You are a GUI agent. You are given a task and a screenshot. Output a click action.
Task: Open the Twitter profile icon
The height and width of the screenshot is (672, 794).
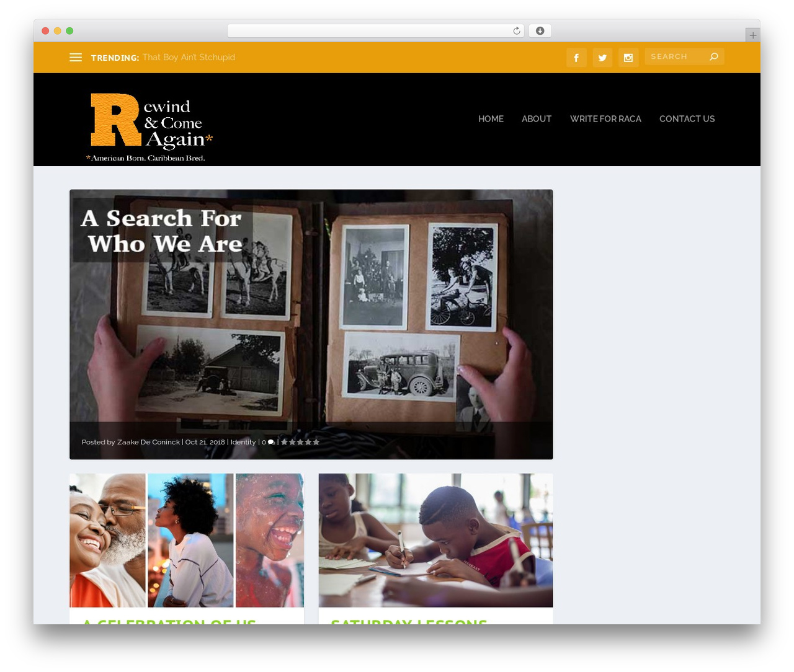(x=602, y=58)
